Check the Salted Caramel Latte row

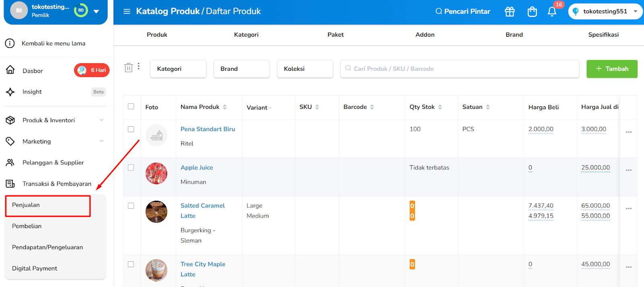point(131,206)
